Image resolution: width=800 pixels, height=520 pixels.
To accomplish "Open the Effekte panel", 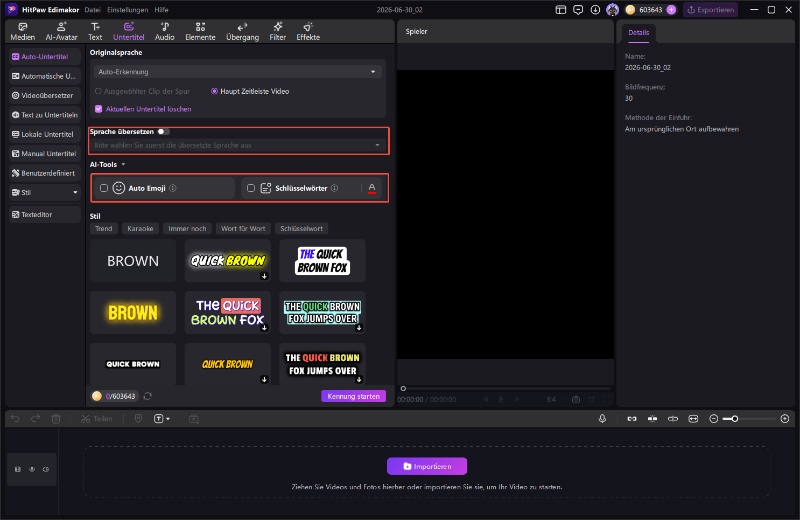I will (308, 32).
